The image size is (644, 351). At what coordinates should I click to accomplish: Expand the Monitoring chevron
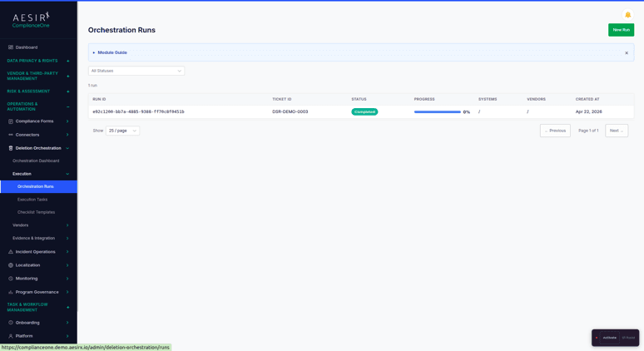click(x=67, y=279)
